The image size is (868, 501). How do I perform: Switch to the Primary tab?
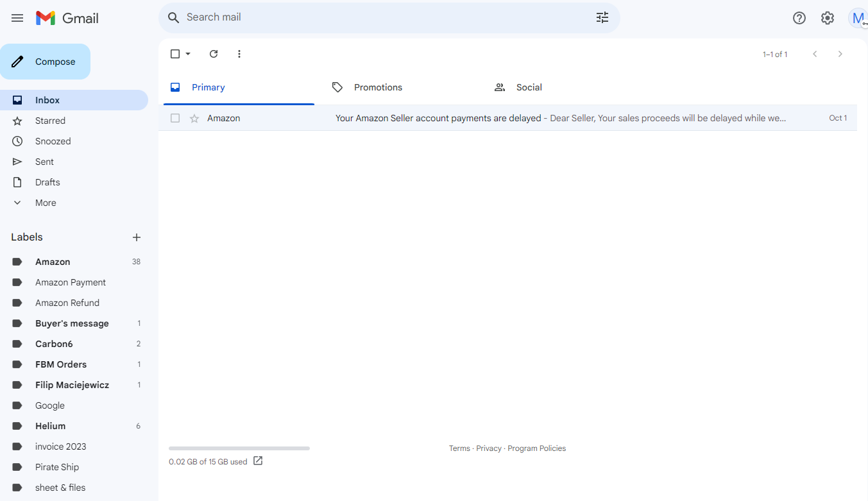coord(239,87)
